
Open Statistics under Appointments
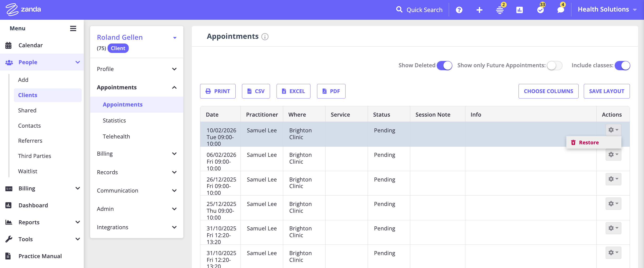pyautogui.click(x=114, y=120)
